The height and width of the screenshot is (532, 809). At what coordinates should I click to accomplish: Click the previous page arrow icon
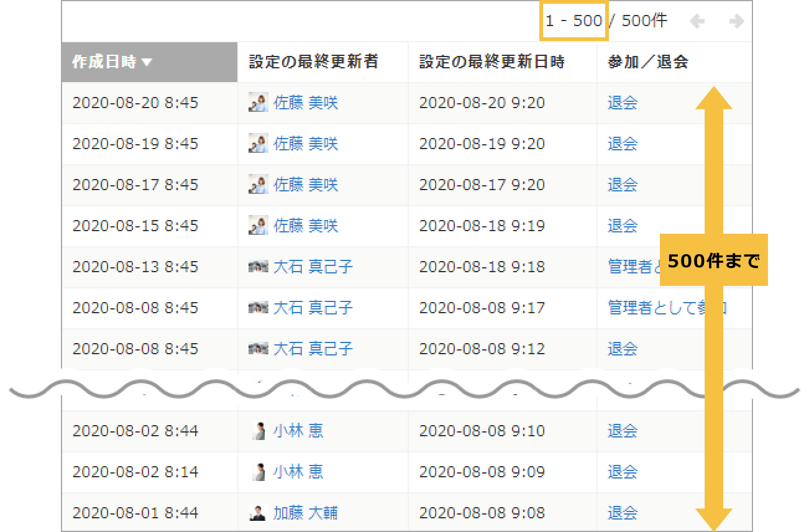point(697,21)
